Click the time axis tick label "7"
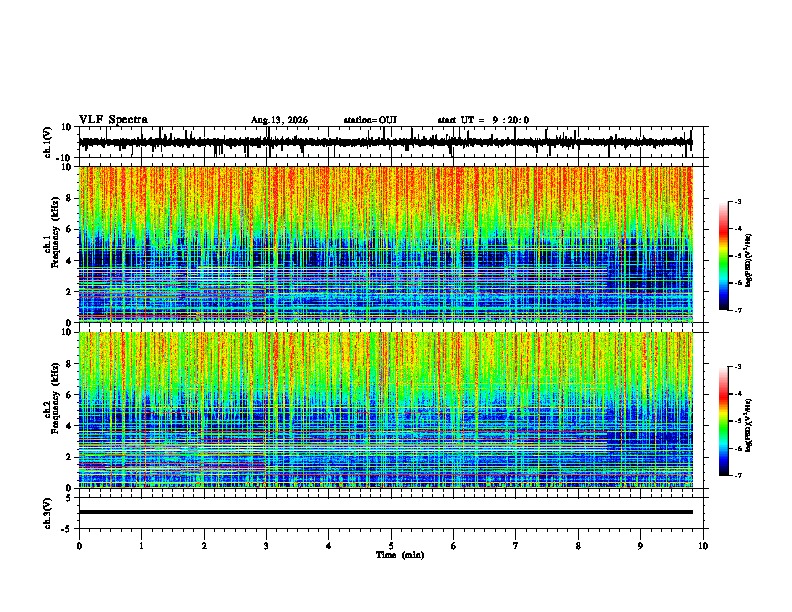The width and height of the screenshot is (792, 612). [x=516, y=546]
